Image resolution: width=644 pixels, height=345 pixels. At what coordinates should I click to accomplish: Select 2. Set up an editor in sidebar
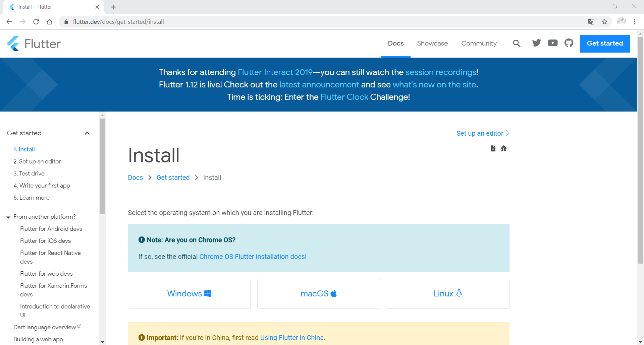pos(37,161)
